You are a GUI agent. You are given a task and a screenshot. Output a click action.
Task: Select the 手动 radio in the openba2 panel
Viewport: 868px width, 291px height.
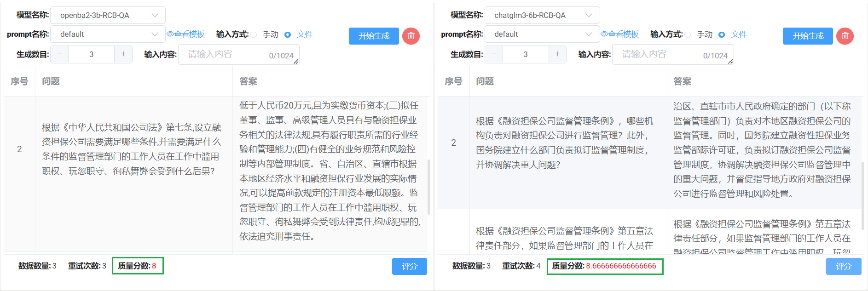pyautogui.click(x=254, y=34)
